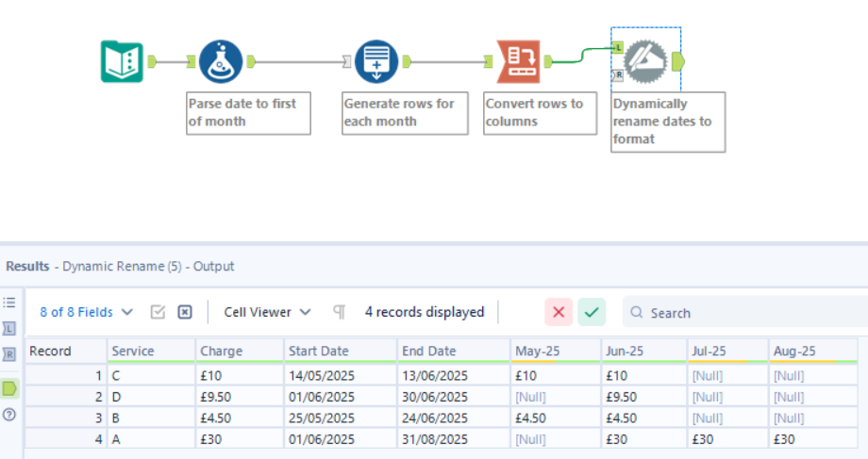Apply data changes with green check
Screen dimensions: 868x459
(x=592, y=312)
